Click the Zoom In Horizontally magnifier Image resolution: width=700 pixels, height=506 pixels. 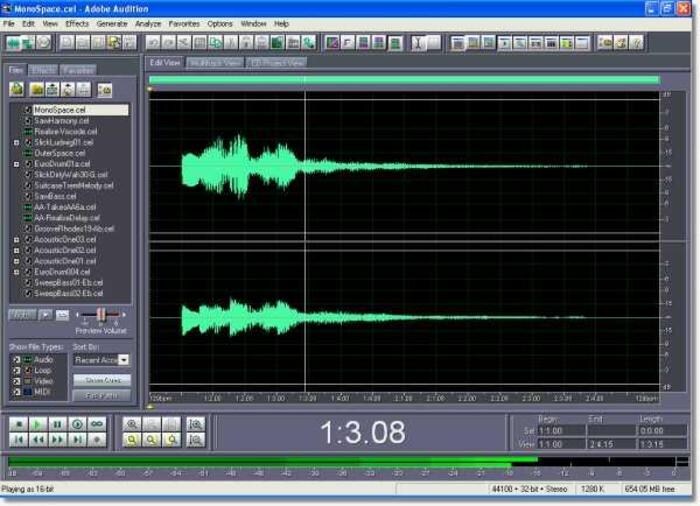point(132,424)
